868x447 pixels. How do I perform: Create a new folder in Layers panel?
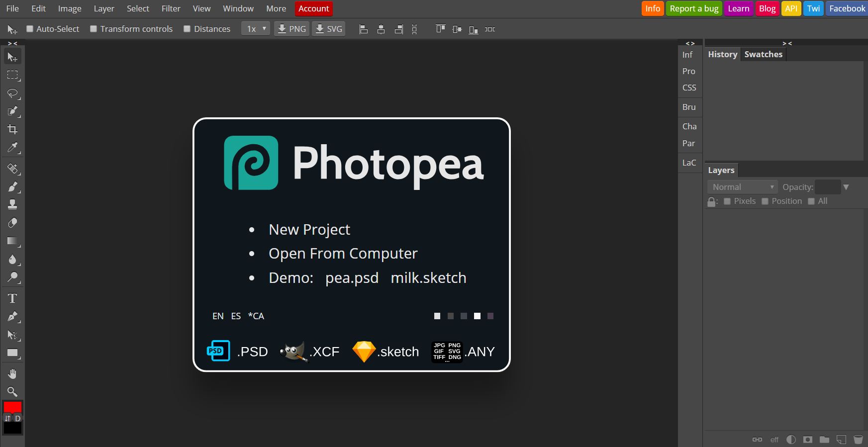click(825, 440)
